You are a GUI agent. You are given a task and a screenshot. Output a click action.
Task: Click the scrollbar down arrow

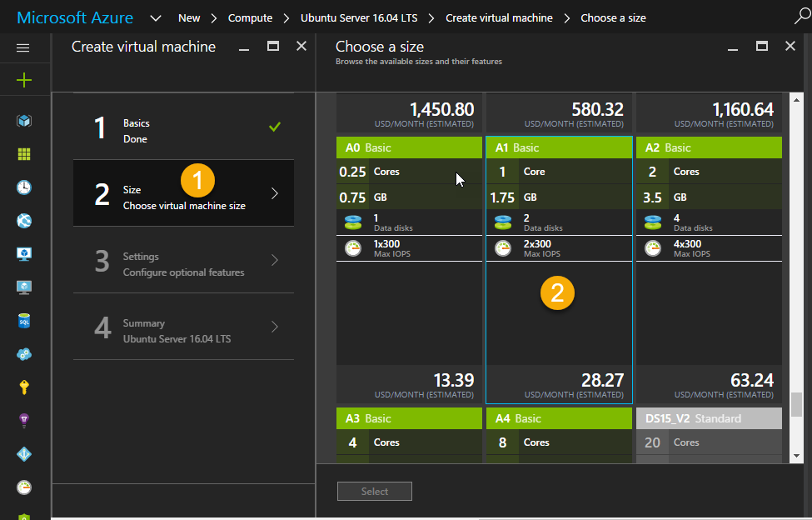pyautogui.click(x=796, y=457)
